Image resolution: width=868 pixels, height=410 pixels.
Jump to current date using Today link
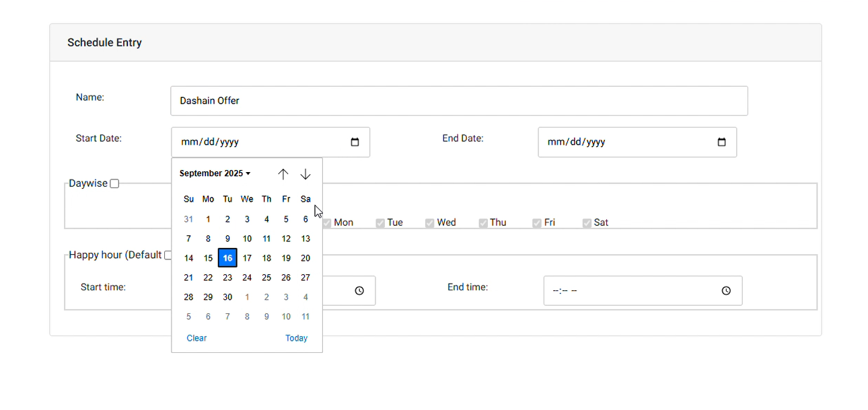click(x=296, y=338)
